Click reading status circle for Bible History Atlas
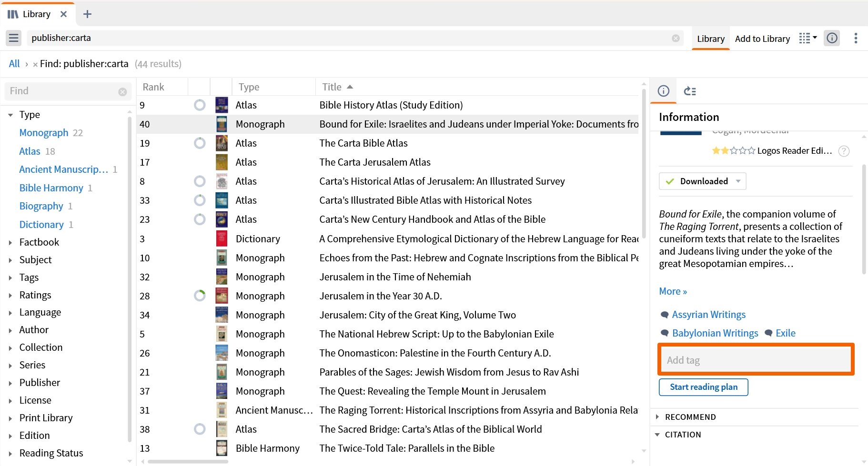Image resolution: width=868 pixels, height=466 pixels. (x=200, y=105)
